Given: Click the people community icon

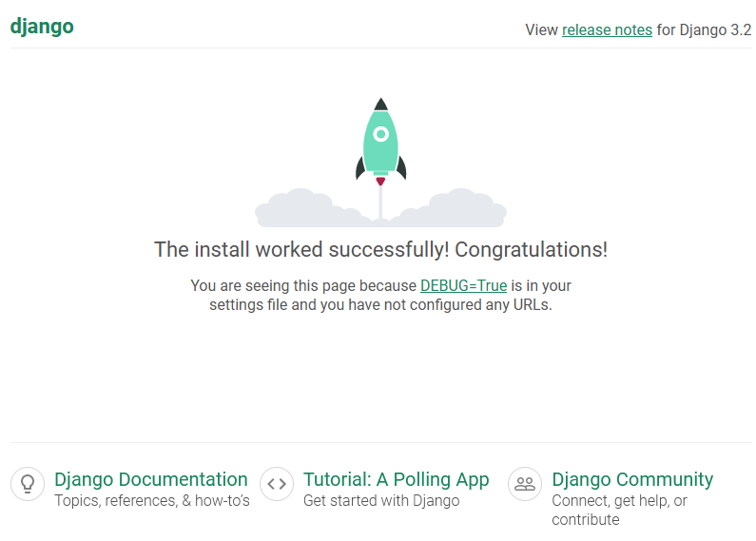Looking at the screenshot, I should (x=525, y=484).
